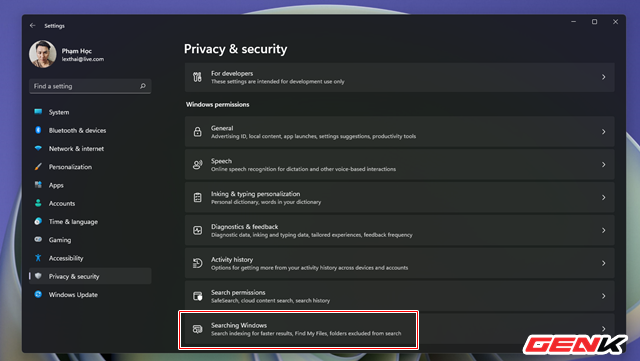Viewport: 640px width, 361px height.
Task: Open Time & language settings
Action: click(x=90, y=221)
